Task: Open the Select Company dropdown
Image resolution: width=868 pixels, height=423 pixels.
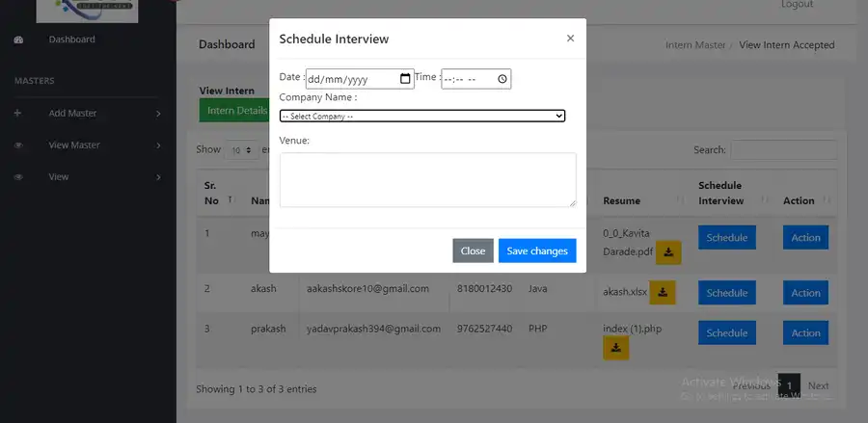Action: 421,116
